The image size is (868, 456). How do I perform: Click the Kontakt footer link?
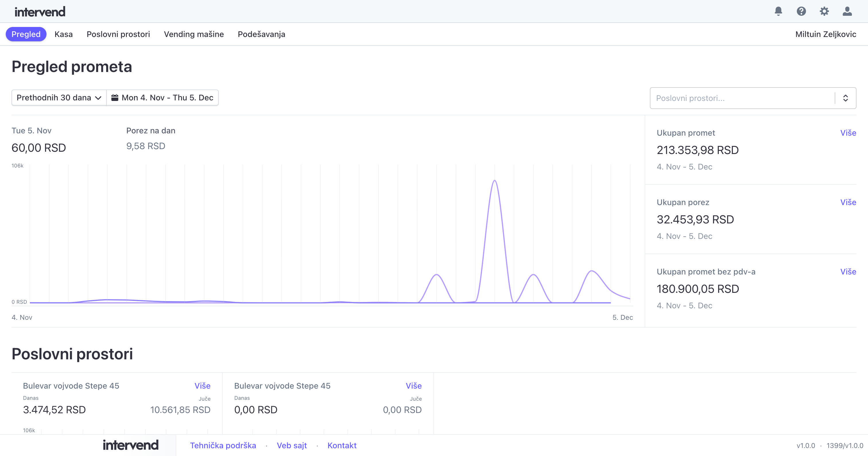pos(342,445)
